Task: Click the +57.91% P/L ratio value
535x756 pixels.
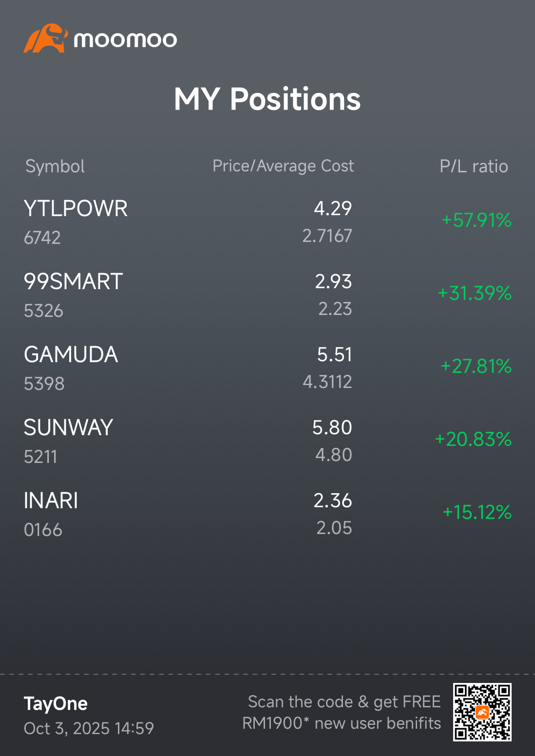Action: (476, 221)
